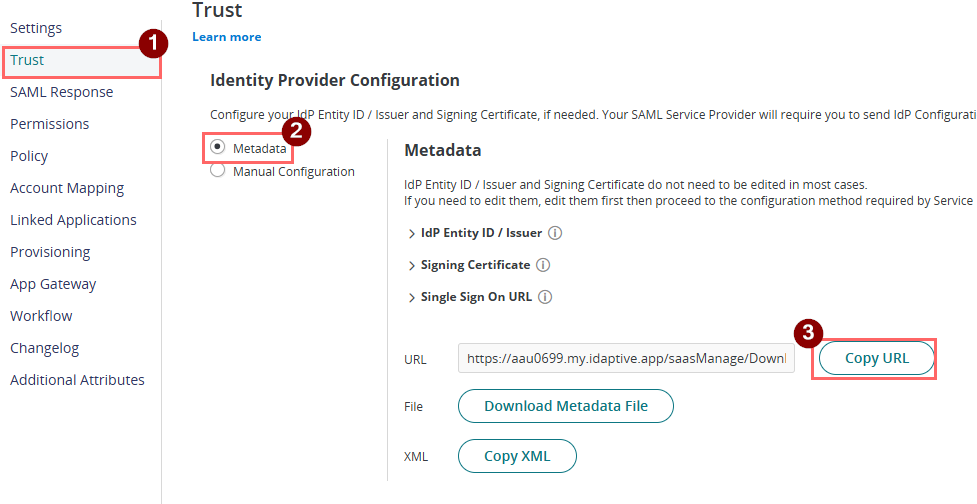Open the Learn more link
The height and width of the screenshot is (504, 977).
(226, 37)
